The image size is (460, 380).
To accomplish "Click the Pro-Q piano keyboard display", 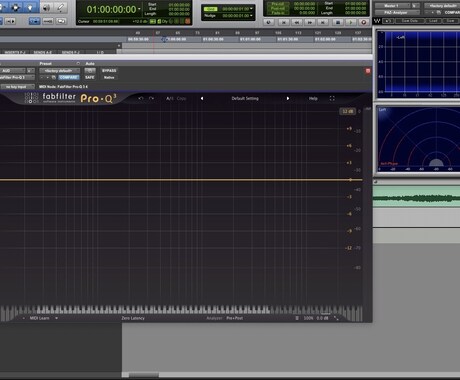I will point(181,311).
